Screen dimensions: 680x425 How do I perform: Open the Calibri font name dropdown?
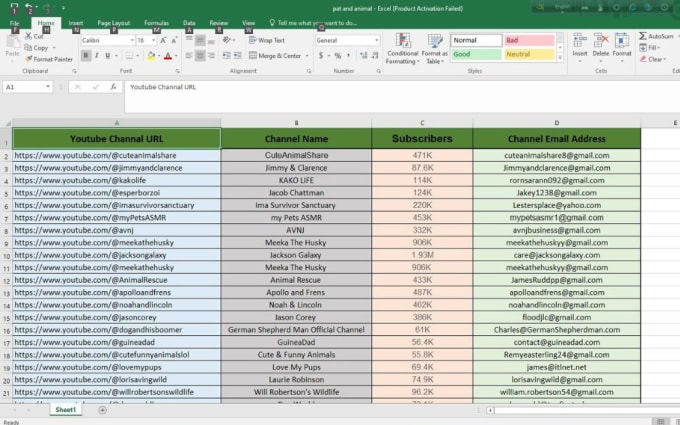(132, 40)
